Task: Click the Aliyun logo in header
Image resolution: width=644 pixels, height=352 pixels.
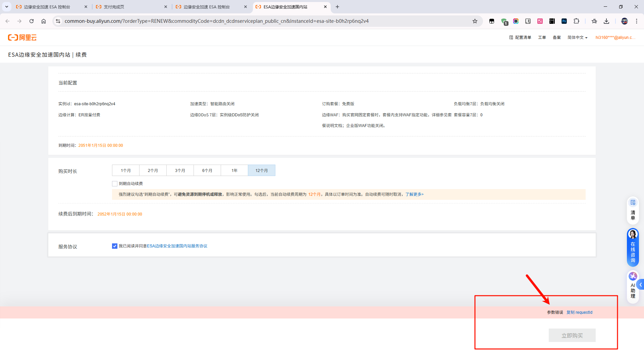Action: [22, 38]
